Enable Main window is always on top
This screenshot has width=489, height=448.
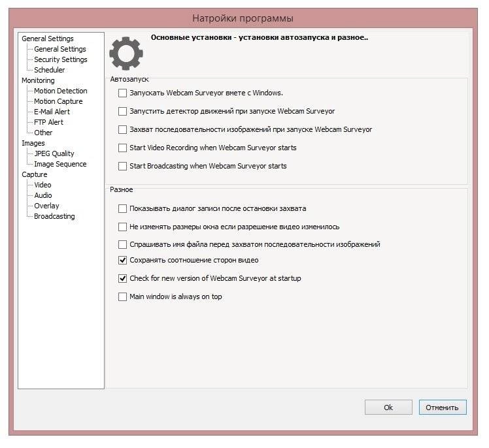click(x=122, y=296)
